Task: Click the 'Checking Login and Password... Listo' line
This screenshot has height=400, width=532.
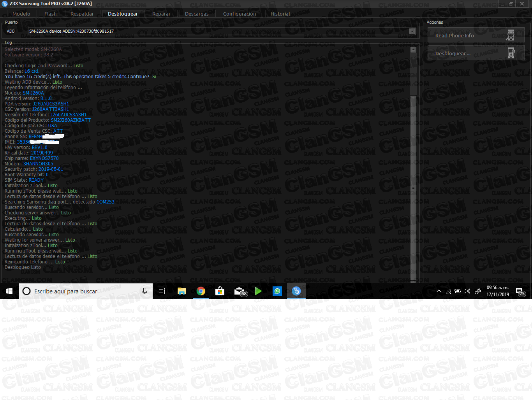Action: tap(44, 66)
